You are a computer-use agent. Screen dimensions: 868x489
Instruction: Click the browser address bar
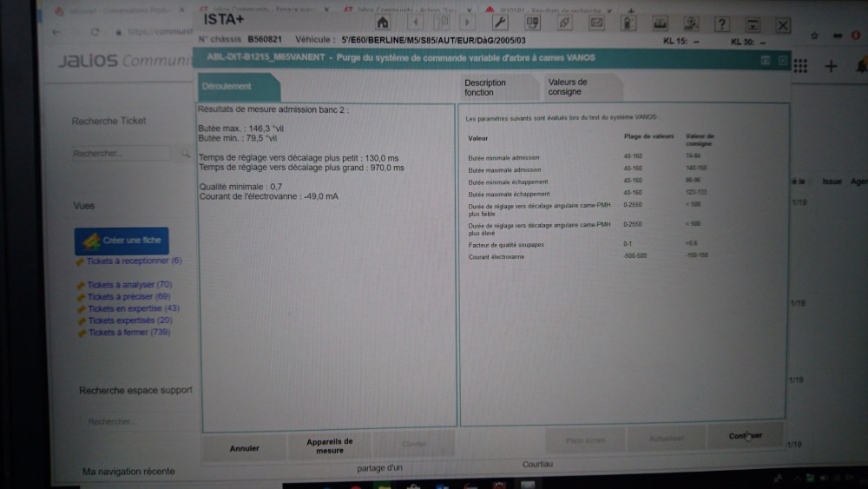(x=160, y=32)
